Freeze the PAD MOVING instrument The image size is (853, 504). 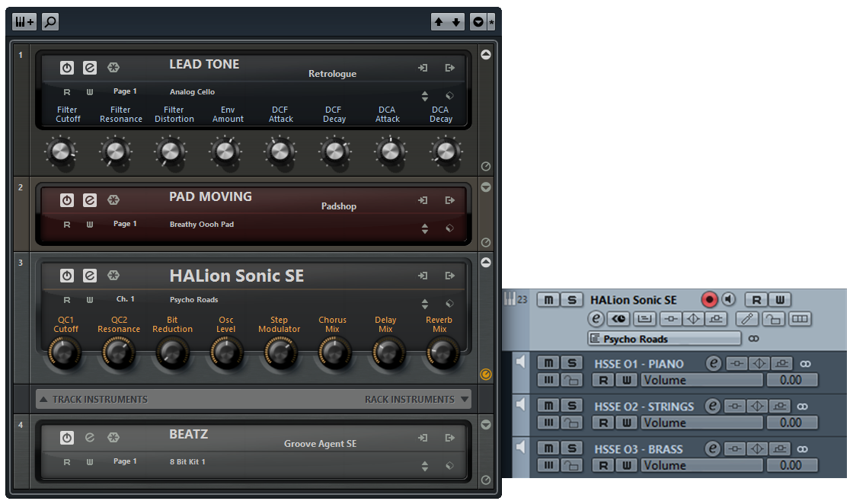coord(113,200)
